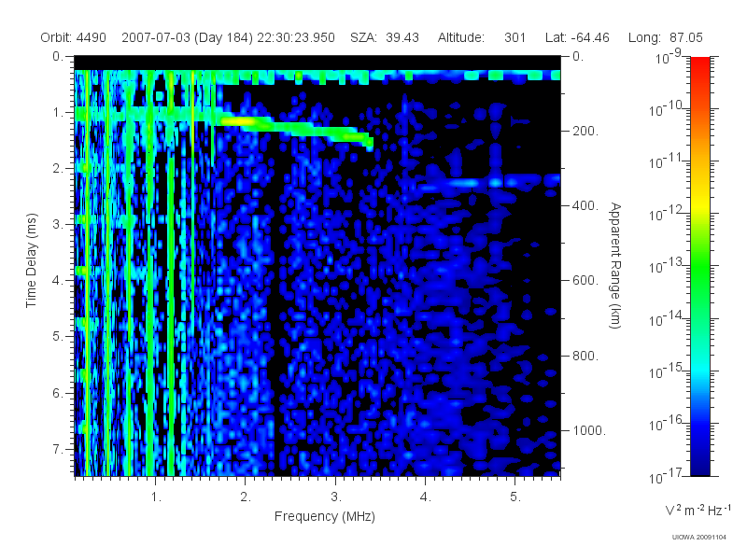Click the 0. tick on the time delay axis
This screenshot has width=747, height=560.
pyautogui.click(x=58, y=57)
